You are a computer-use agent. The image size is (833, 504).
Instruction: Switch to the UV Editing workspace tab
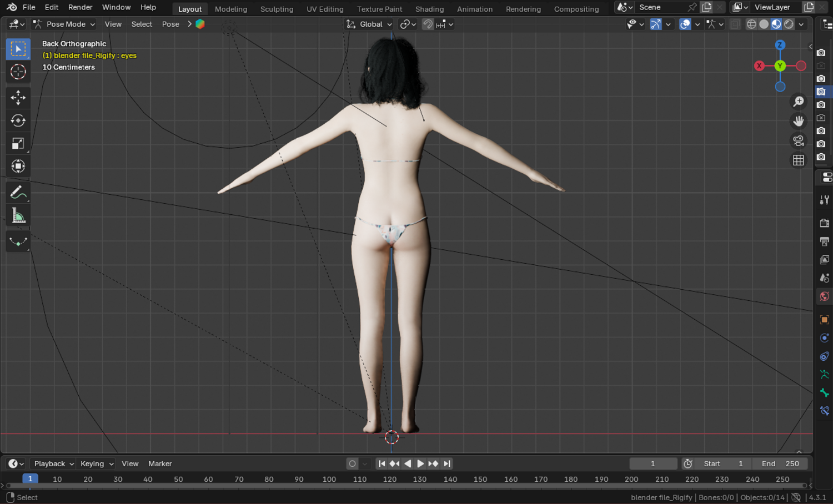click(x=325, y=9)
